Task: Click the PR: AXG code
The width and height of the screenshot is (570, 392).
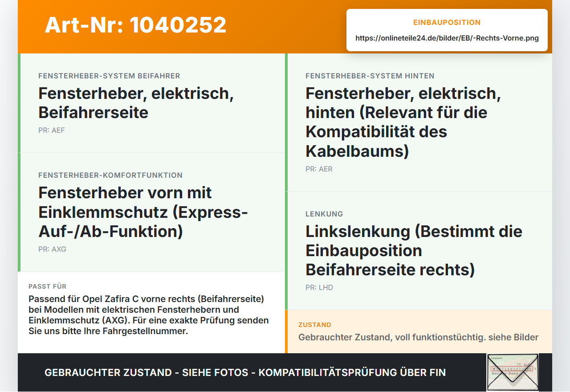Action: point(52,249)
